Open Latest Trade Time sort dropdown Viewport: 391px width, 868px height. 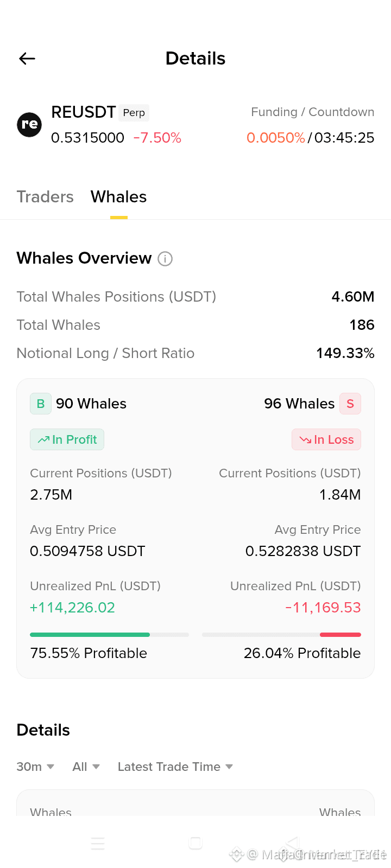(x=175, y=767)
